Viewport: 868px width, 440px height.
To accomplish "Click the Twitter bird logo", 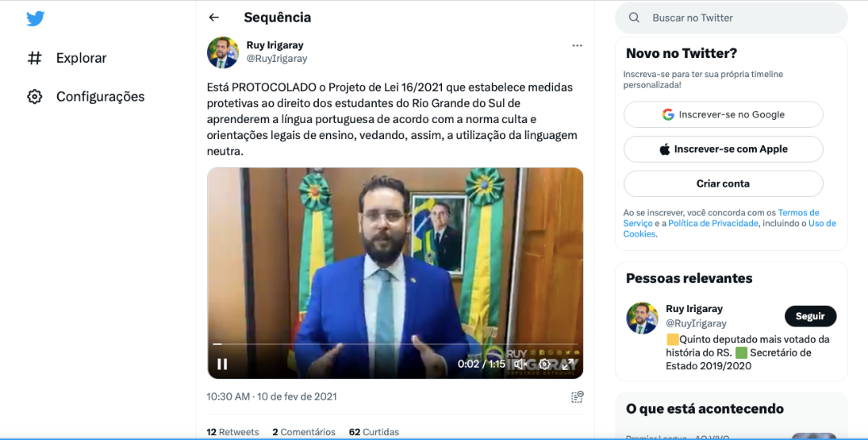I will (35, 19).
